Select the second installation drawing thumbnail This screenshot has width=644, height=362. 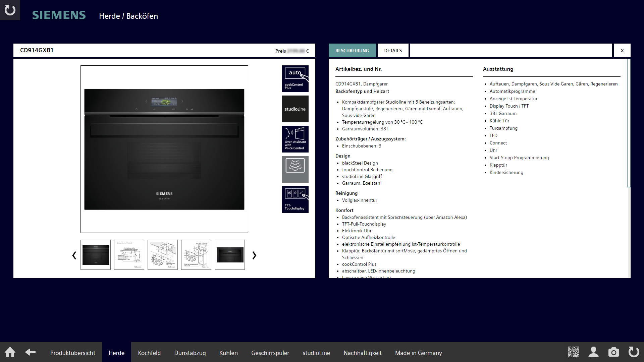(x=163, y=255)
